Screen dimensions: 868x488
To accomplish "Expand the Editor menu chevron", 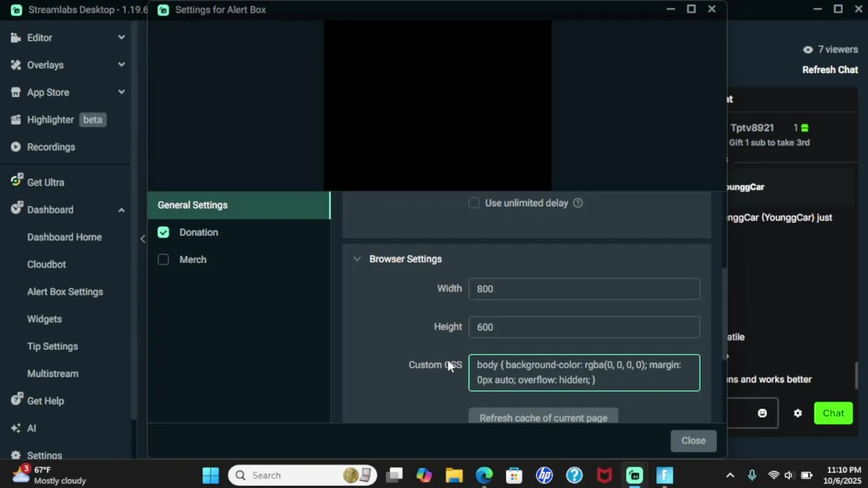I will coord(121,38).
